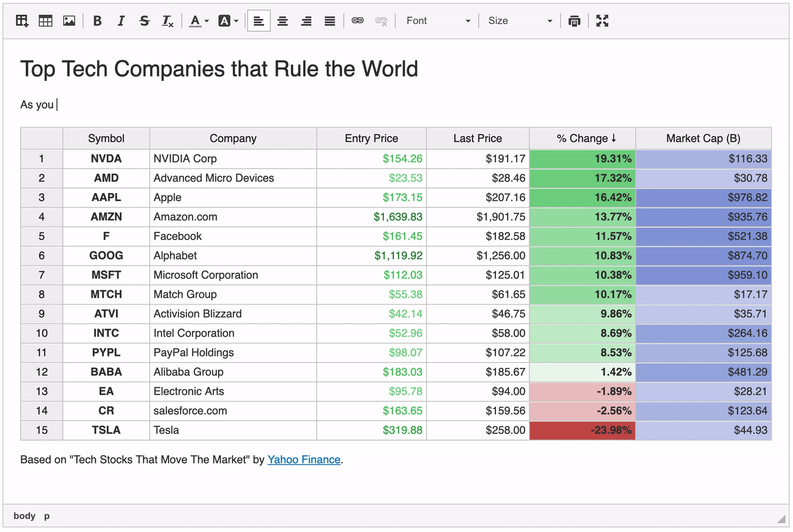Select Align Left
The image size is (793, 532).
click(x=259, y=21)
